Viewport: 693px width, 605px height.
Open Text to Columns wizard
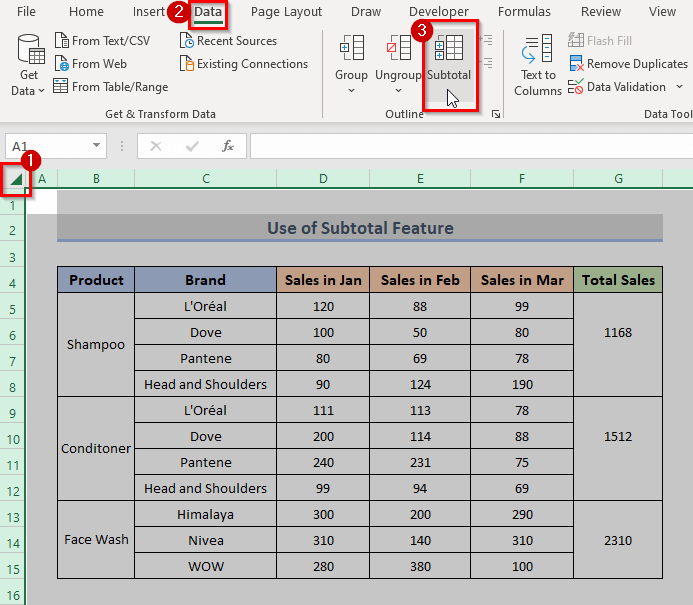point(538,65)
